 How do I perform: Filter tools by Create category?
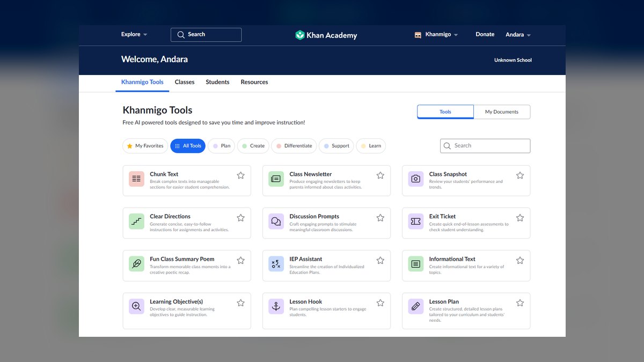click(x=253, y=146)
